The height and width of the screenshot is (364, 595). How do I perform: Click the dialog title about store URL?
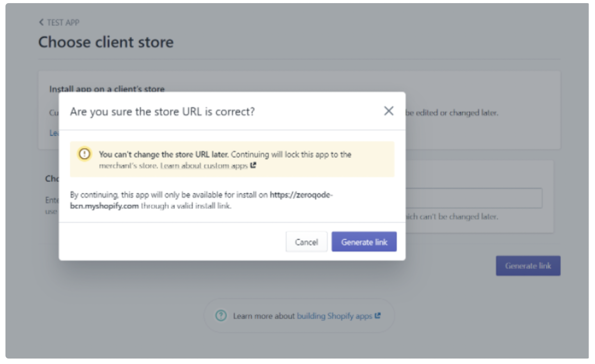[162, 112]
